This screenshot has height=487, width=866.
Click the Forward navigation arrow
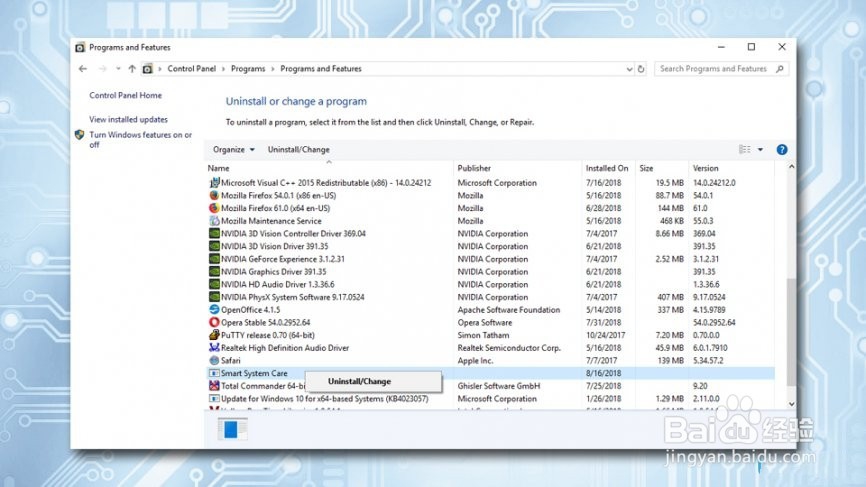(102, 69)
